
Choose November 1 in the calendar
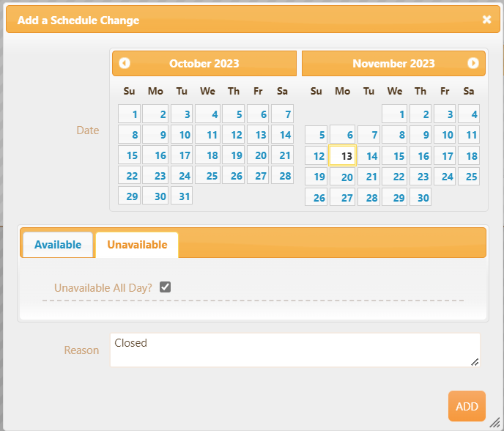pyautogui.click(x=394, y=114)
